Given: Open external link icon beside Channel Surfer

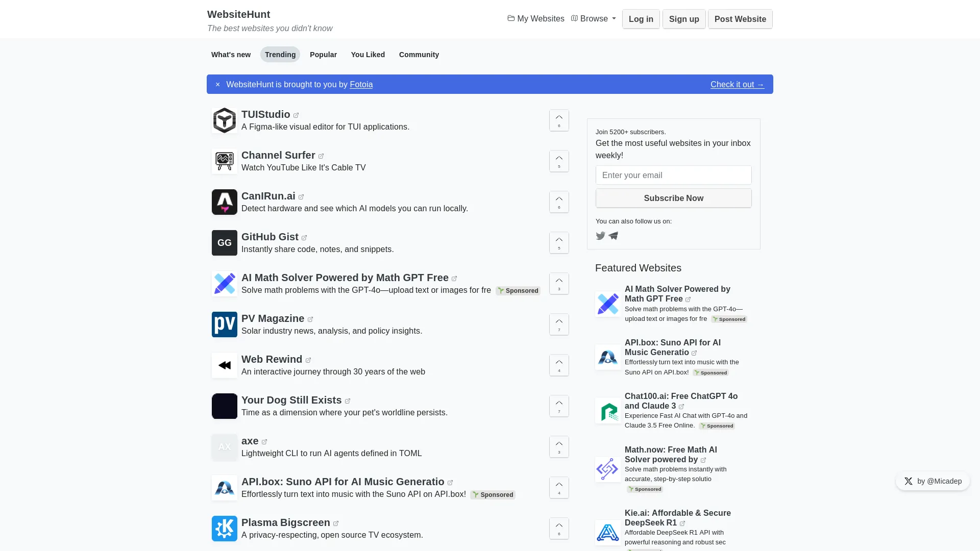Looking at the screenshot, I should point(321,156).
